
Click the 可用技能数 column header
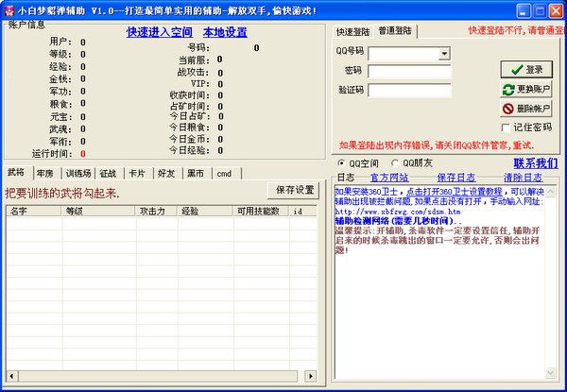coord(261,211)
